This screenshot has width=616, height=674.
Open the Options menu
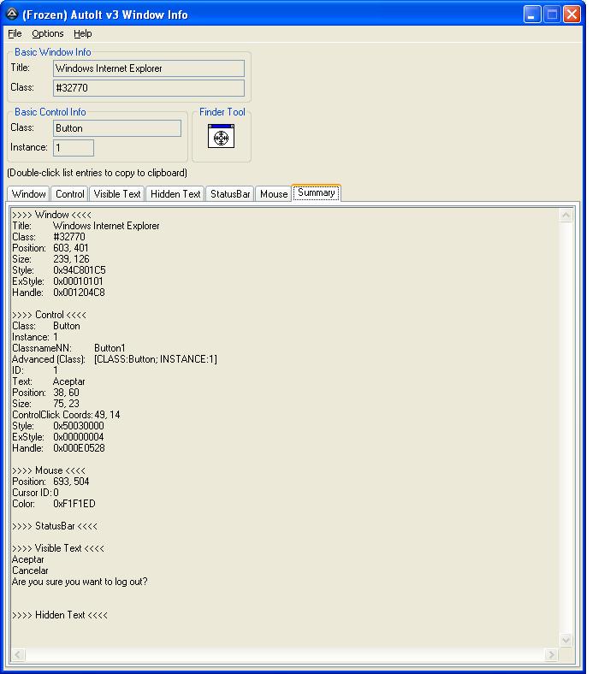point(48,33)
